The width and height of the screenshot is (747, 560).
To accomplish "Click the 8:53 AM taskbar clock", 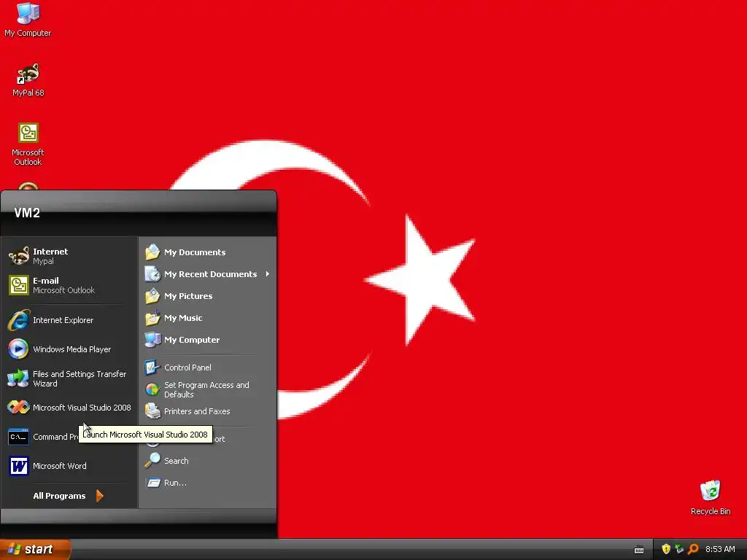I will pyautogui.click(x=720, y=549).
